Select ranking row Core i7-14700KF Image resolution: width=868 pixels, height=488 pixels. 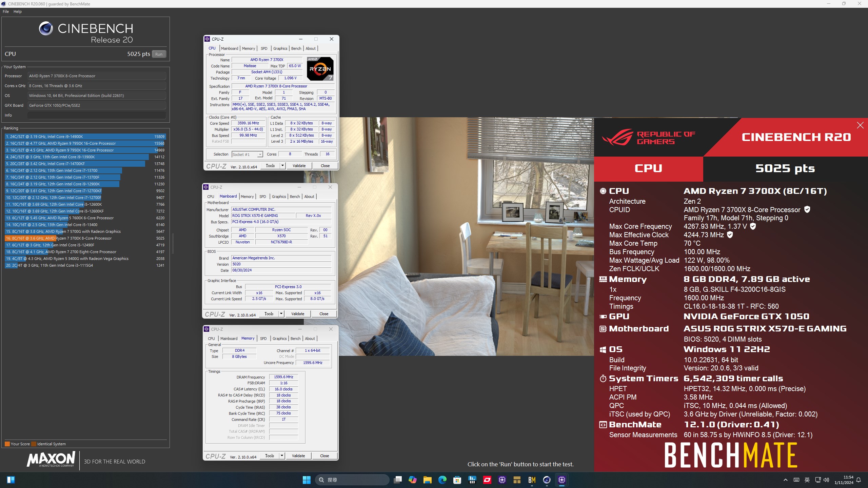[x=85, y=164]
